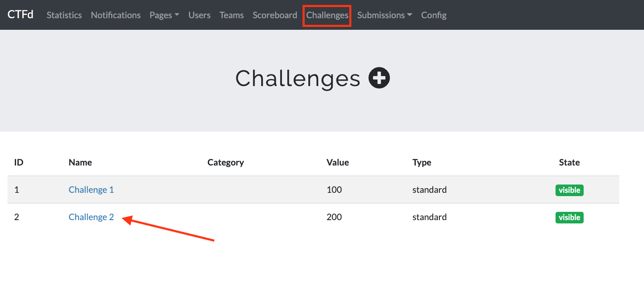
Task: Open the Statistics page
Action: click(64, 15)
